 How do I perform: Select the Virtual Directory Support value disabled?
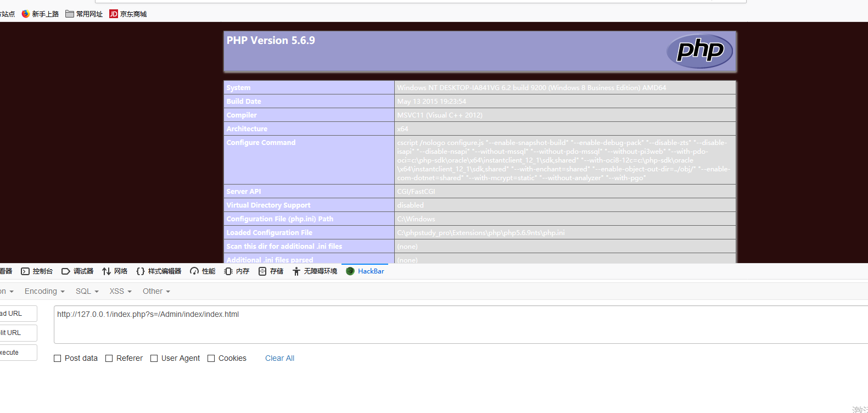[411, 205]
